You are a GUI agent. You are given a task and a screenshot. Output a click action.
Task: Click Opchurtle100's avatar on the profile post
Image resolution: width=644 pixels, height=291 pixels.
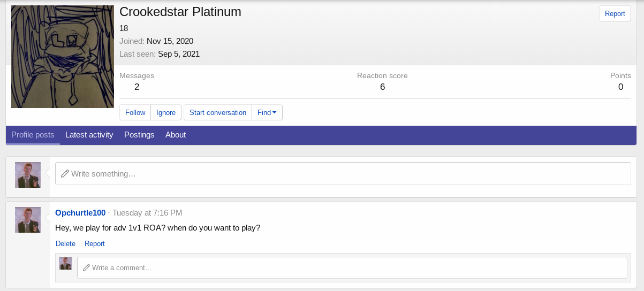coord(28,220)
